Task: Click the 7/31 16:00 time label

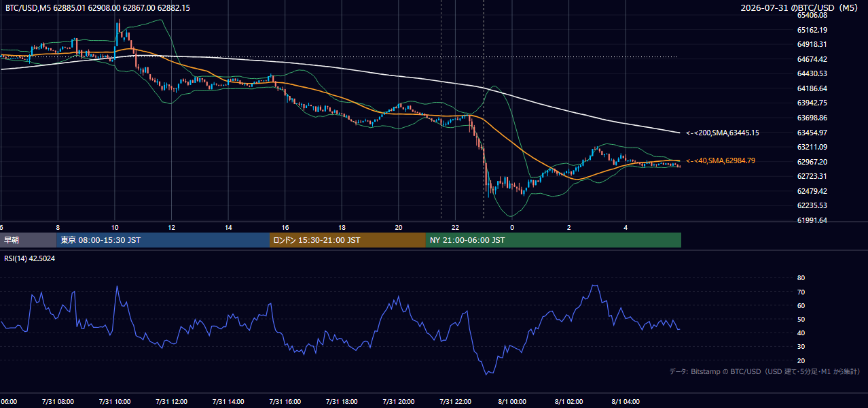Action: pyautogui.click(x=285, y=402)
